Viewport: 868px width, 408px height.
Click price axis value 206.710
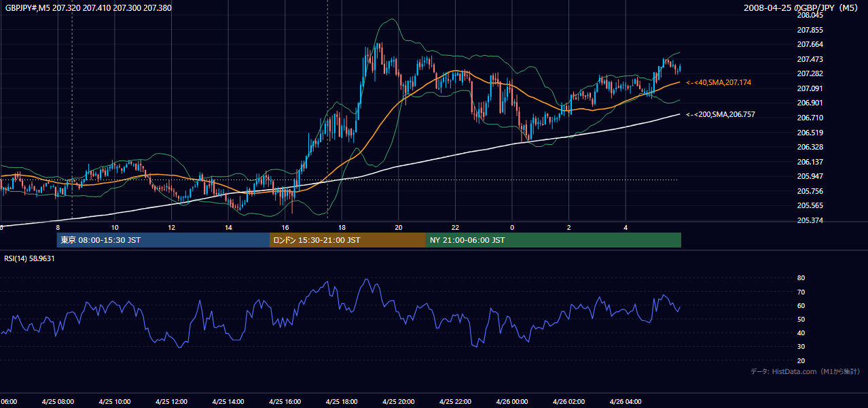click(x=810, y=118)
